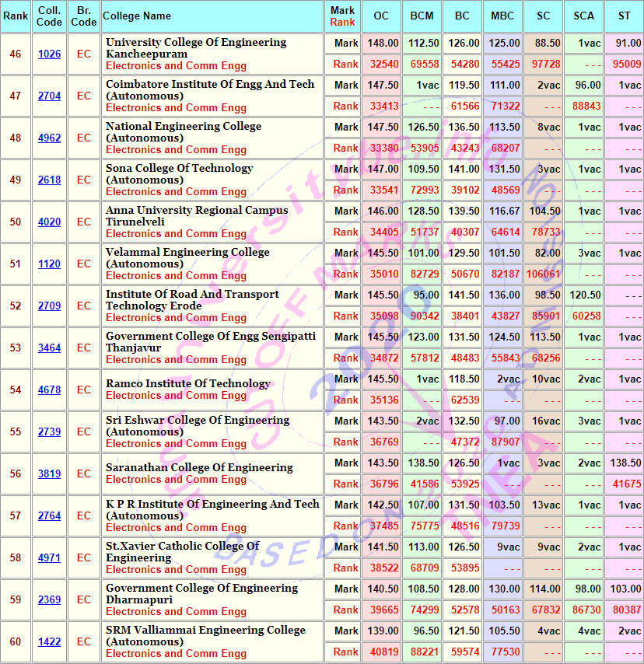This screenshot has height=664, width=644.
Task: Follow the 2764 college code link
Action: pos(49,516)
